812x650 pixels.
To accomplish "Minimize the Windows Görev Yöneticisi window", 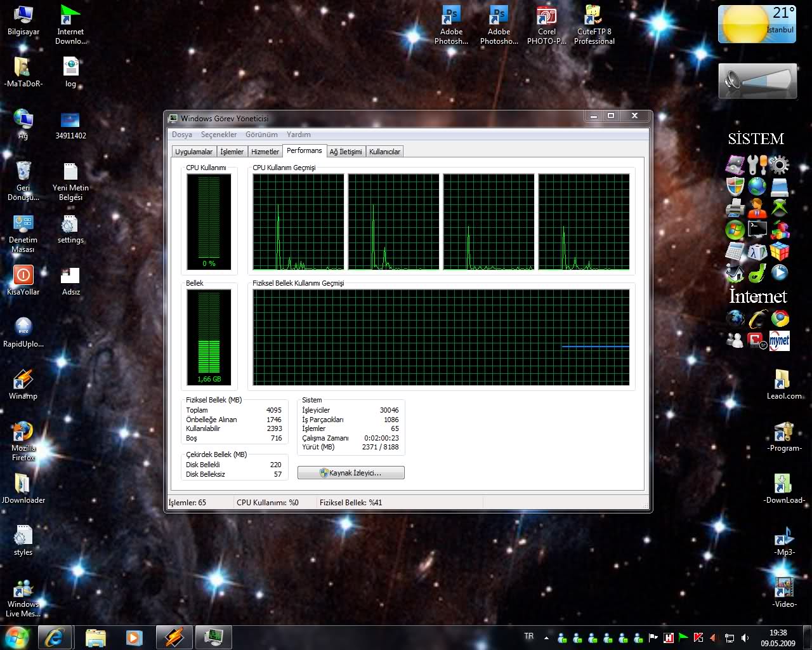I will [x=594, y=116].
